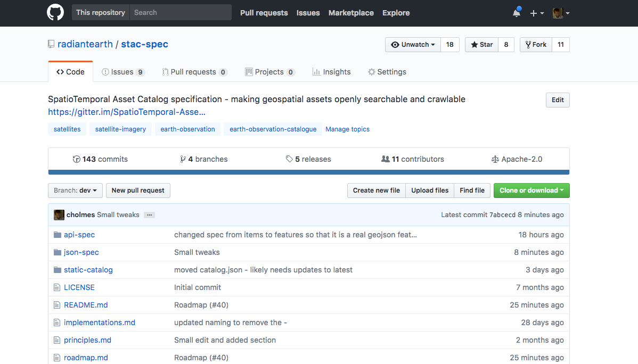This screenshot has width=638, height=364.
Task: Star the stac-spec repository
Action: click(x=482, y=45)
